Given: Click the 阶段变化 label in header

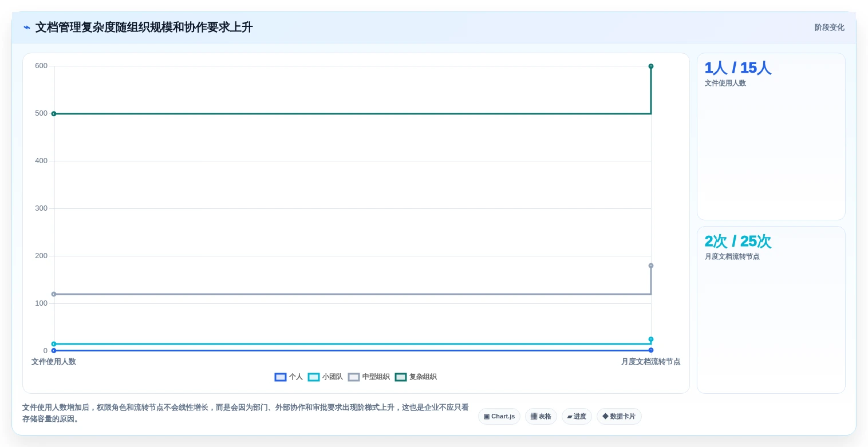Looking at the screenshot, I should point(830,27).
